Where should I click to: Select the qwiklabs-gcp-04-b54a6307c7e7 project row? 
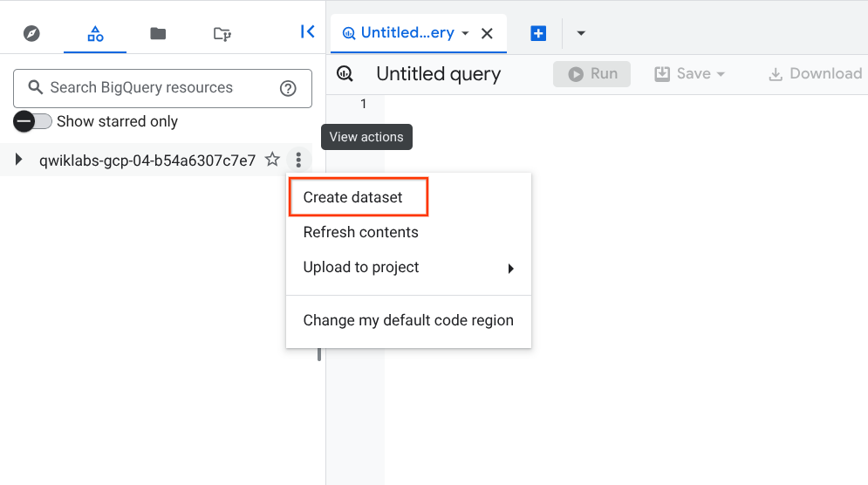[156, 160]
